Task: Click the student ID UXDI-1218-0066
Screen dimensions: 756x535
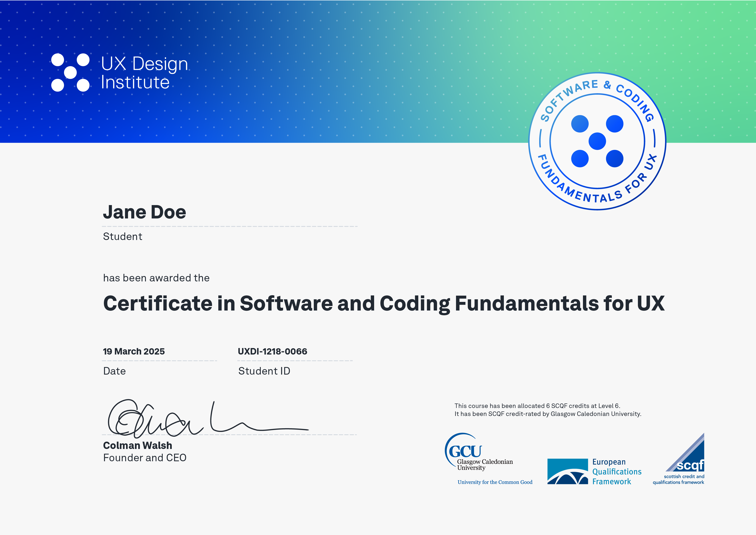Action: point(272,351)
